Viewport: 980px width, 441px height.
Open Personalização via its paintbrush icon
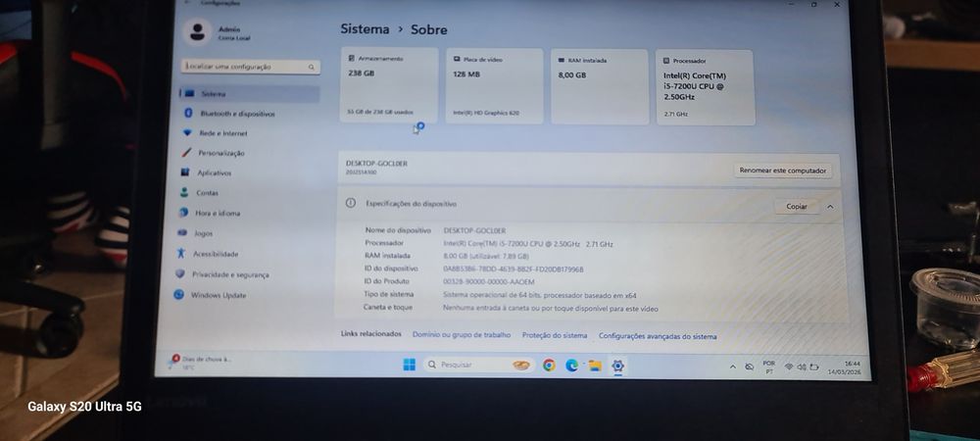[x=186, y=153]
